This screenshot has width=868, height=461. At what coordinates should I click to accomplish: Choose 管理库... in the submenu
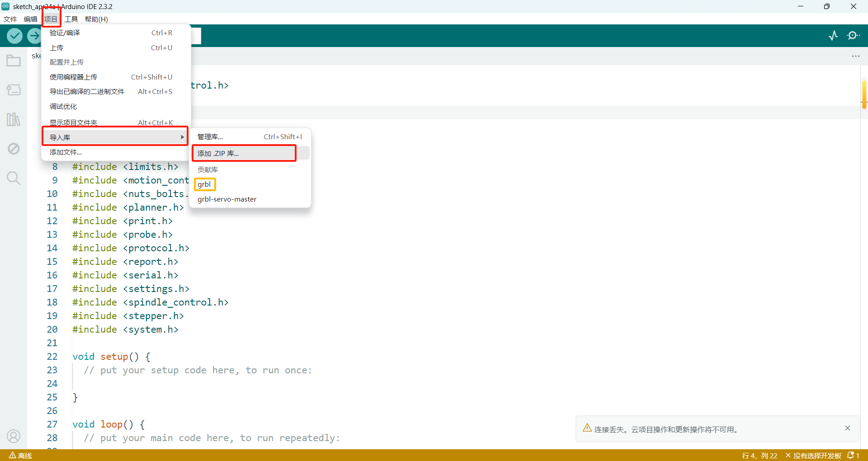coord(250,136)
